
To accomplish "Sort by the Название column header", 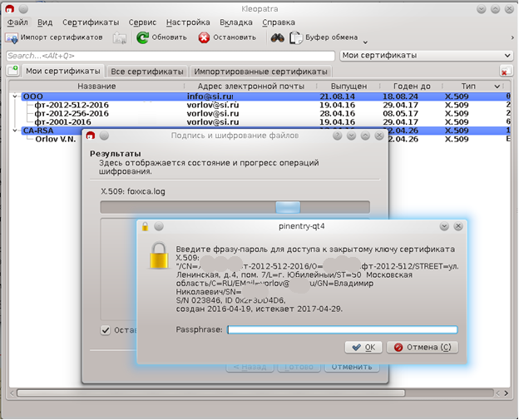I will click(x=96, y=86).
